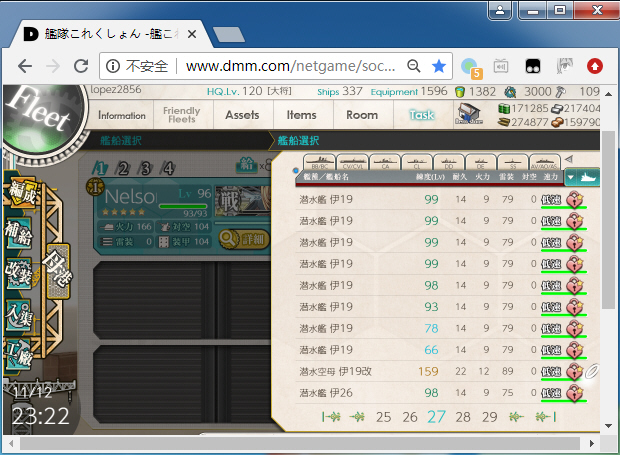Go to page 29
The height and width of the screenshot is (455, 620).
490,417
